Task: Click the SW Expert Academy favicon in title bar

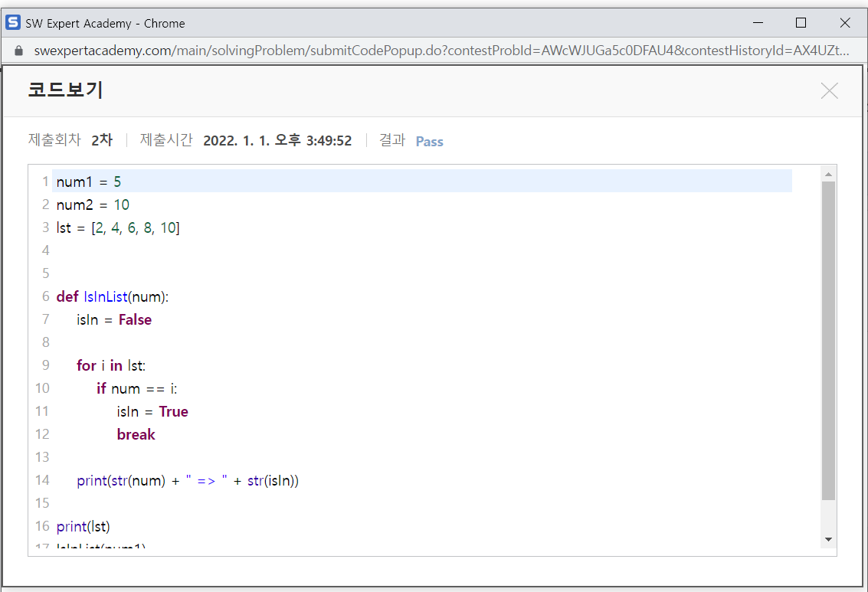Action: pyautogui.click(x=13, y=23)
